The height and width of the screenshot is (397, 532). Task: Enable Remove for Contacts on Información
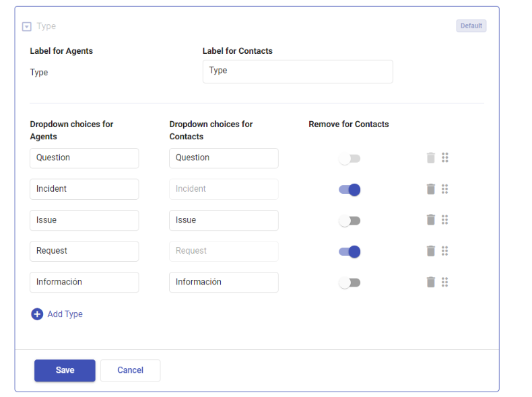pos(350,283)
